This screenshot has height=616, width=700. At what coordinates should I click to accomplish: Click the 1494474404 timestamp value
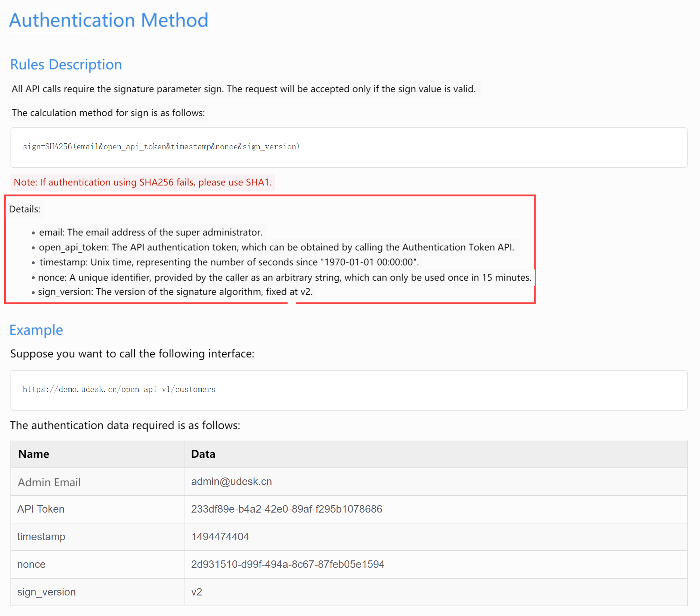[220, 537]
